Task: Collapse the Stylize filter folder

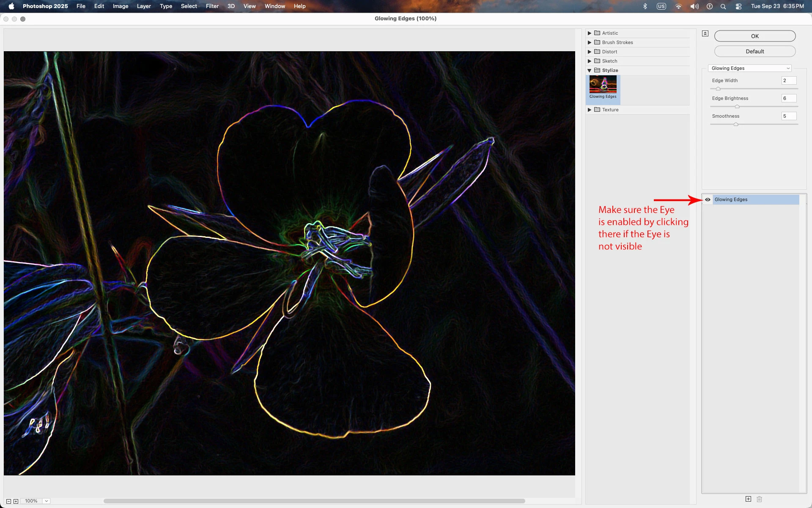Action: point(590,70)
